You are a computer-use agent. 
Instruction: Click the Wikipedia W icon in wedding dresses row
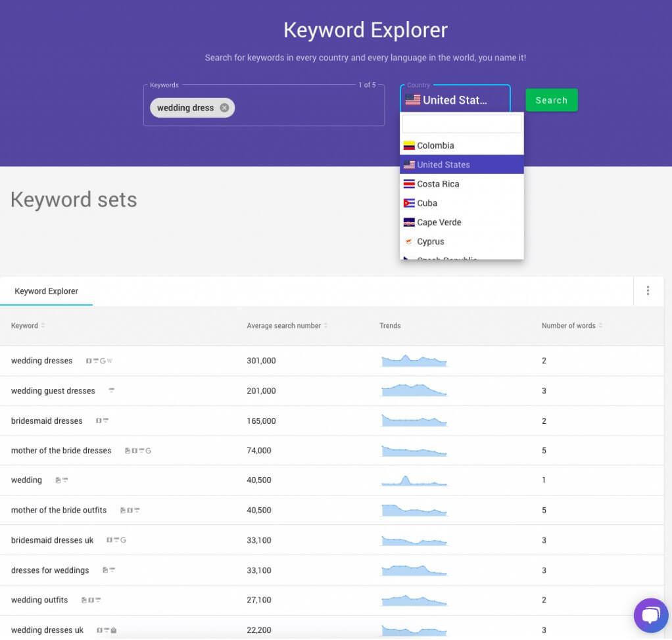[110, 361]
